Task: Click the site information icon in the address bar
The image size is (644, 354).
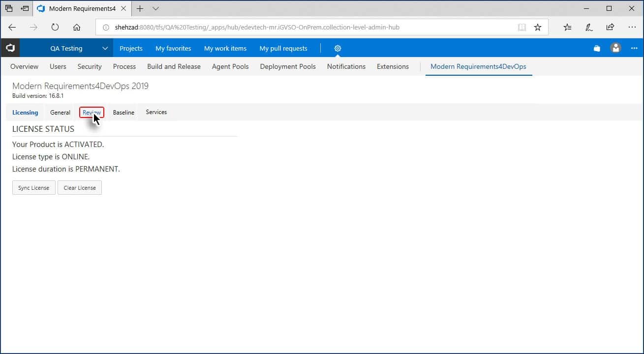Action: [106, 28]
